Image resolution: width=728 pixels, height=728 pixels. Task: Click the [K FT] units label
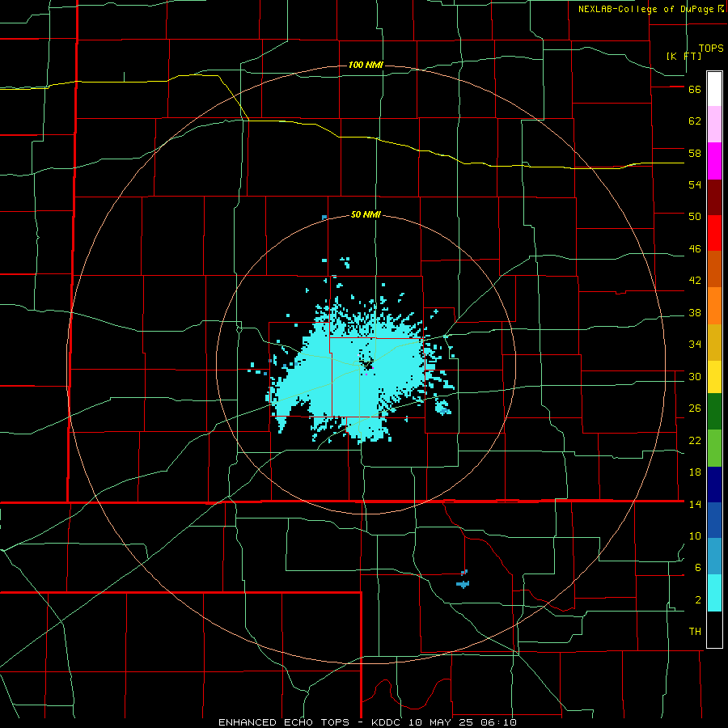[x=684, y=56]
